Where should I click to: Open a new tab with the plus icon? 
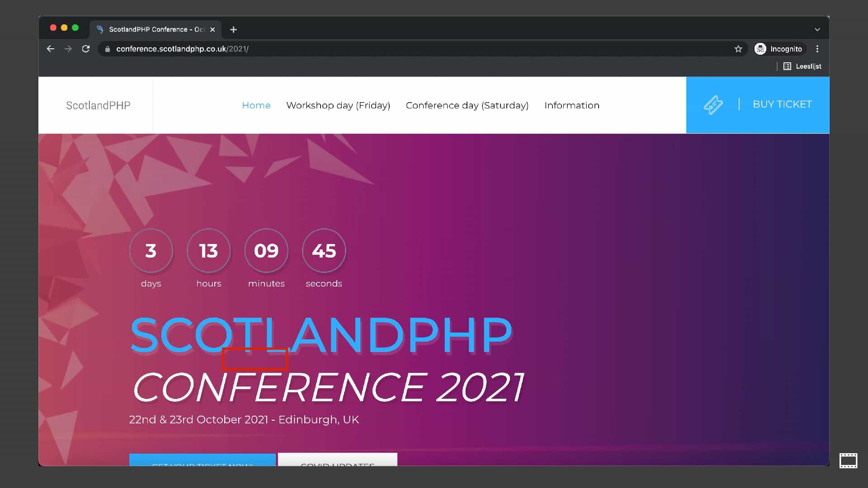coord(233,29)
